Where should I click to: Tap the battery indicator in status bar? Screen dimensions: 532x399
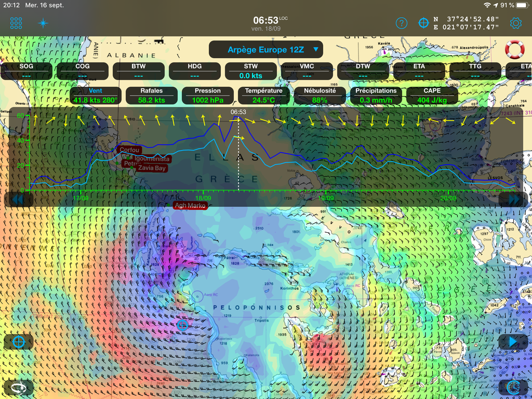pyautogui.click(x=523, y=5)
